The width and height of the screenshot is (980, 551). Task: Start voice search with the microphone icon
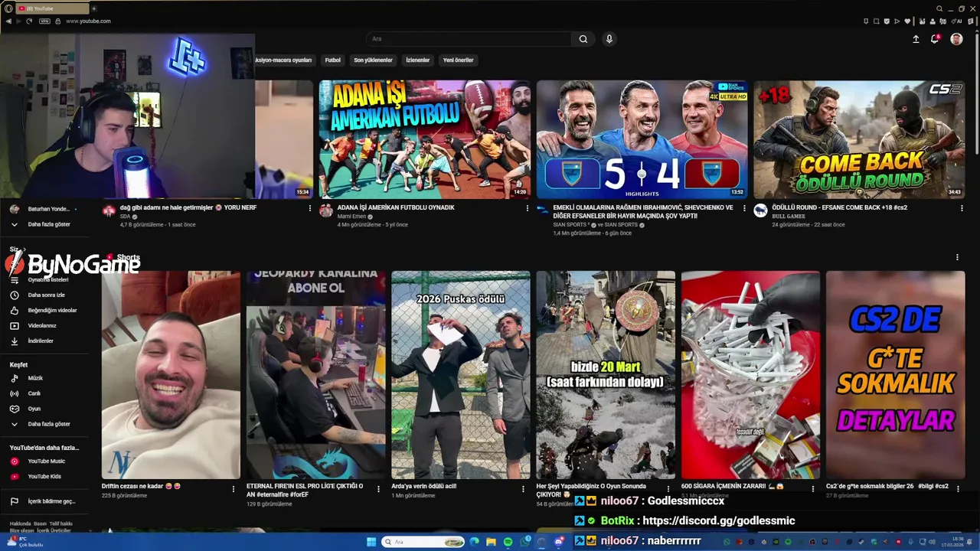pos(609,39)
